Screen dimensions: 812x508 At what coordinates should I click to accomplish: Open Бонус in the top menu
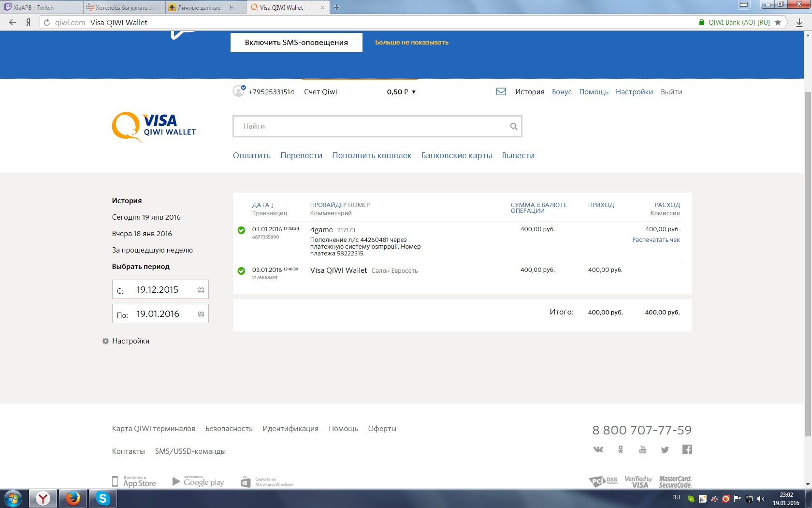562,92
